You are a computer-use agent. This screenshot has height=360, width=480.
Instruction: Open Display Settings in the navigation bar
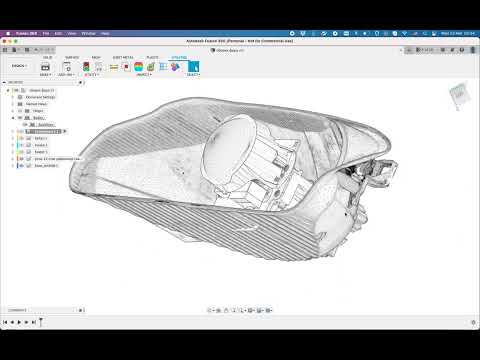pos(251,310)
